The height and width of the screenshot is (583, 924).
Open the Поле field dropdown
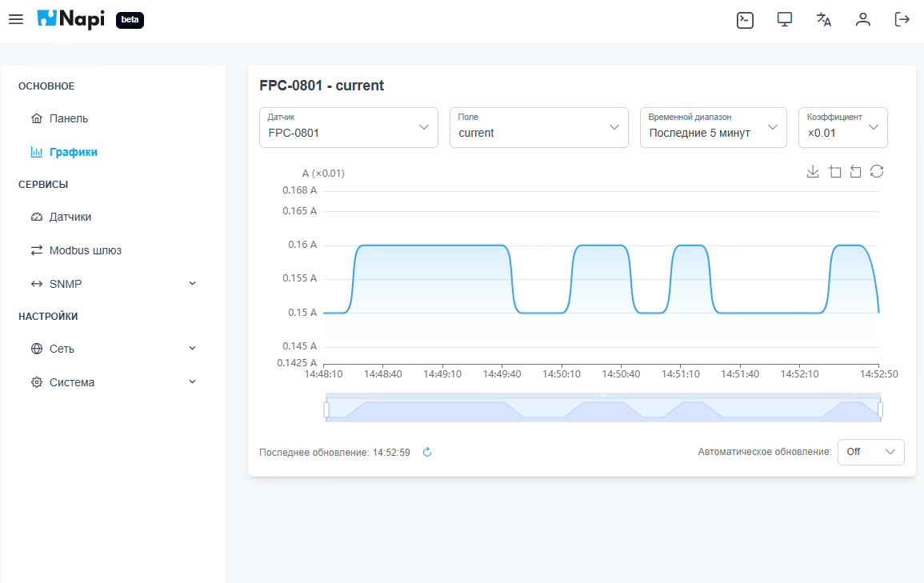point(539,128)
